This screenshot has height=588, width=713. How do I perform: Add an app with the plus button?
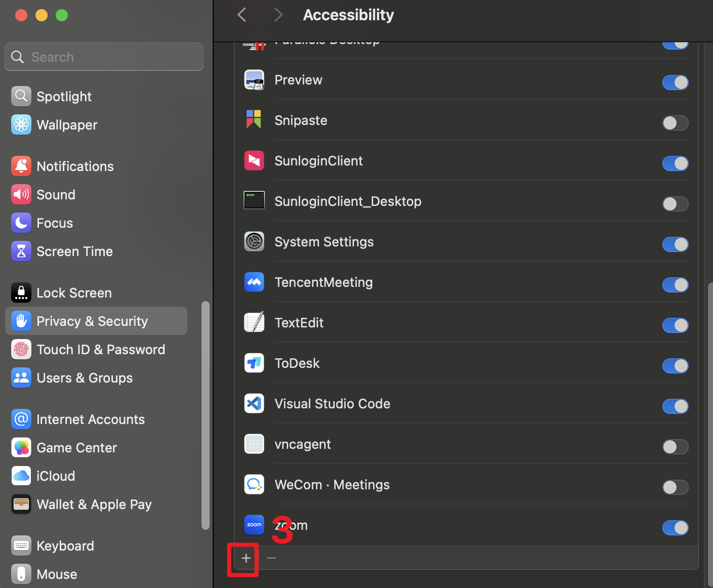246,558
